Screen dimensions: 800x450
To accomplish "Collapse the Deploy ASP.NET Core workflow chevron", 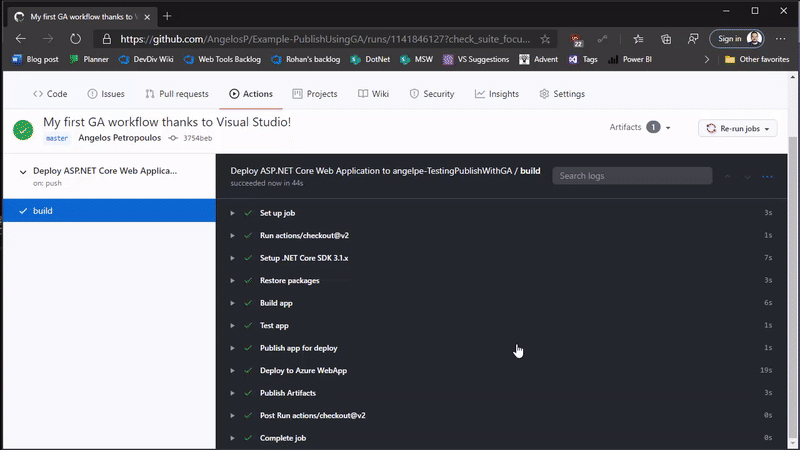I will coord(22,172).
